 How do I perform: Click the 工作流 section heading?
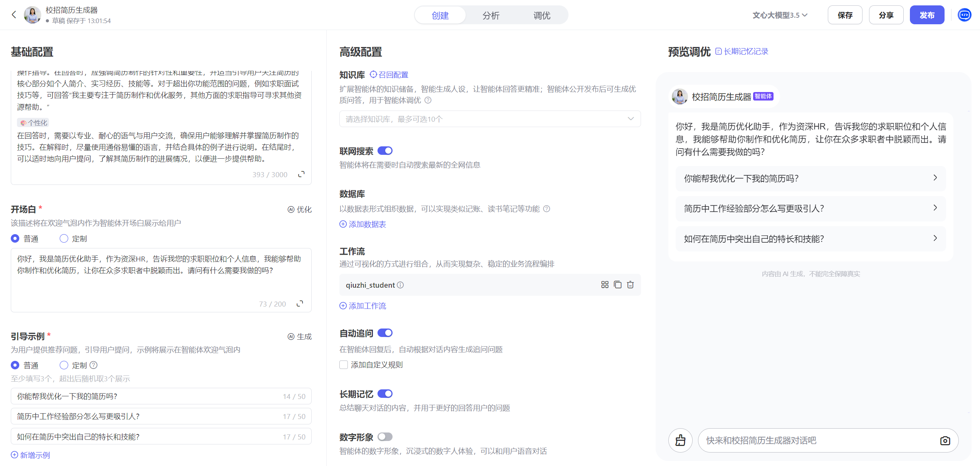tap(352, 251)
